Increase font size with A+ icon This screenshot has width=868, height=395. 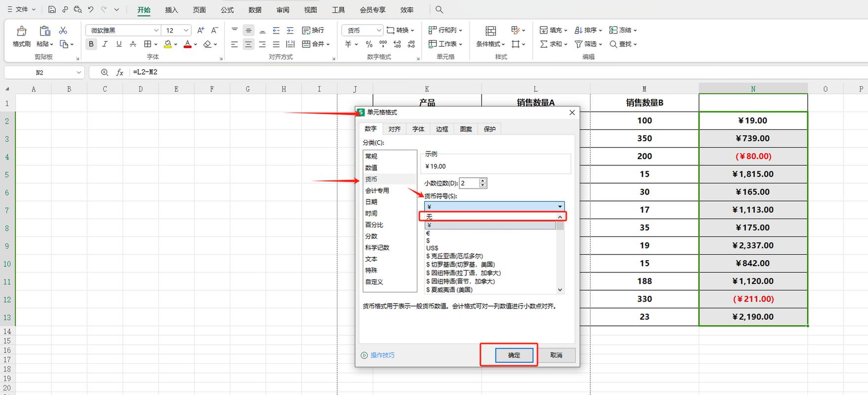click(x=201, y=30)
